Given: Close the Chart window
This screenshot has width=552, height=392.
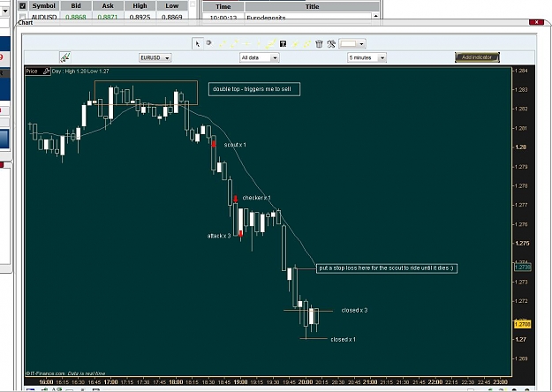Looking at the screenshot, I should 536,22.
